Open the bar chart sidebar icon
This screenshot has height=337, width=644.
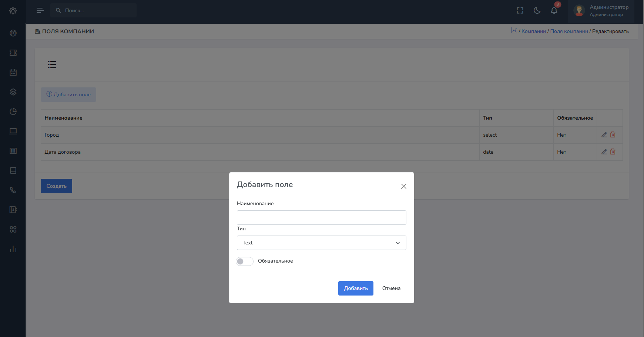[x=13, y=249]
